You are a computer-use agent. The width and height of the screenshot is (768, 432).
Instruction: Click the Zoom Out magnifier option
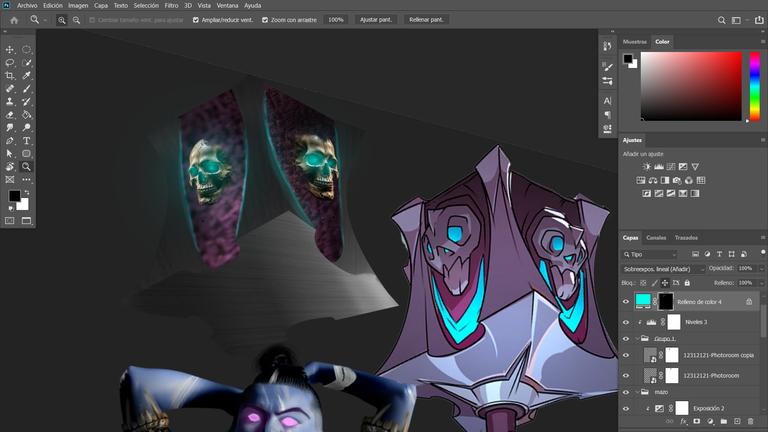(x=76, y=20)
